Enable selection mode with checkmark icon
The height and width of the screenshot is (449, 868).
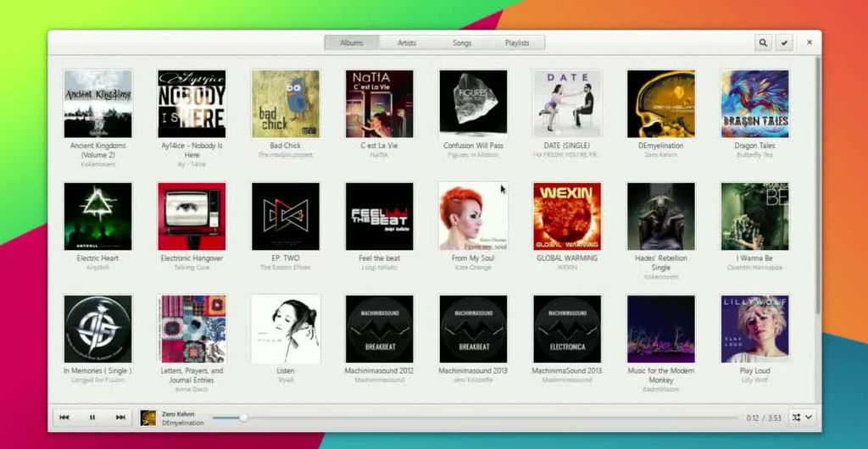(x=785, y=42)
